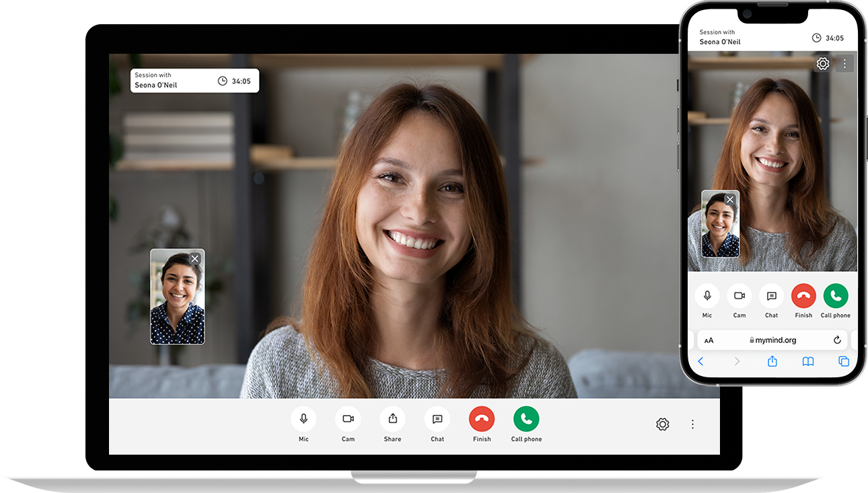
Task: Expand three-dot more options menu on laptop
Action: point(692,424)
